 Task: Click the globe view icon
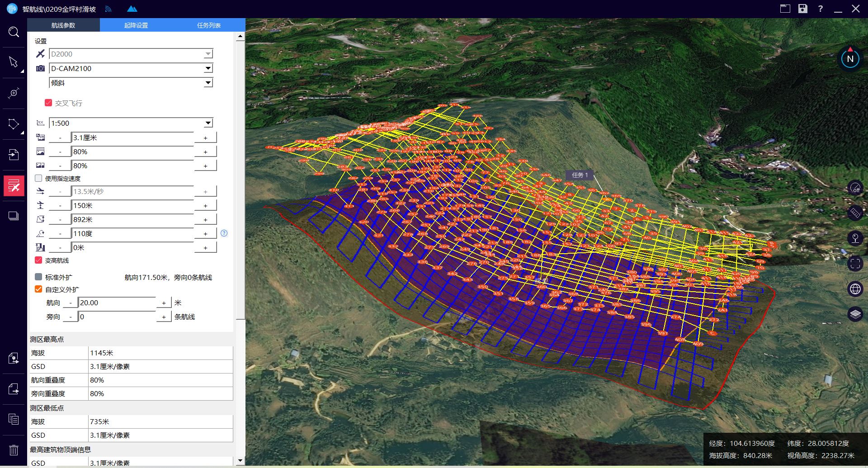coord(855,288)
